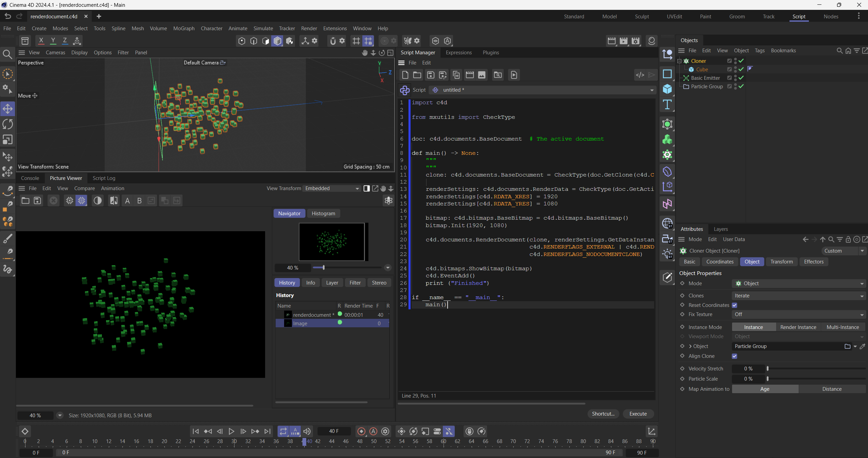Viewport: 868px width, 458px height.
Task: Toggle Cloner object enabled checkmark
Action: click(x=741, y=61)
